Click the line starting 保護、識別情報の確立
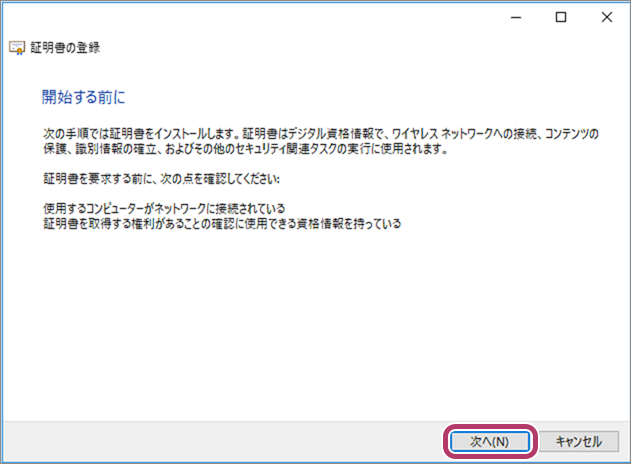631x464 pixels. (246, 148)
